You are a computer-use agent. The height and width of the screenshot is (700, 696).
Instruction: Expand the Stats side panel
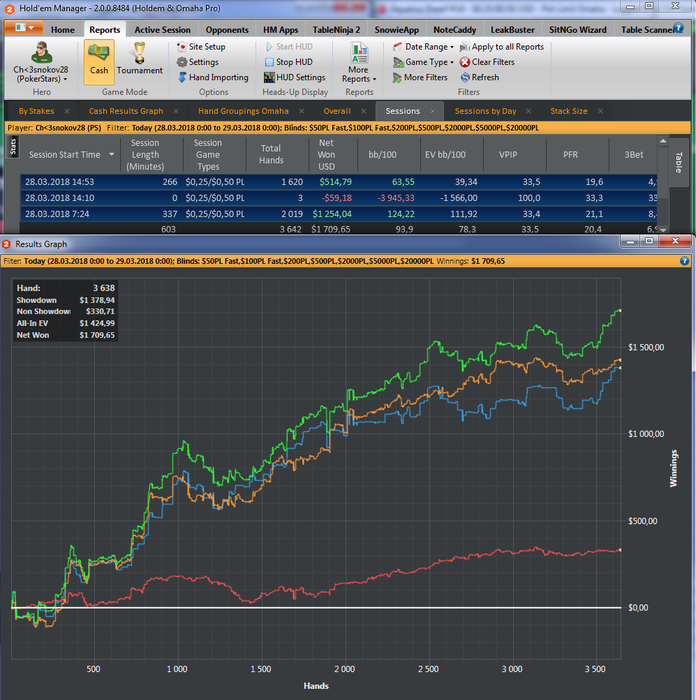click(13, 146)
